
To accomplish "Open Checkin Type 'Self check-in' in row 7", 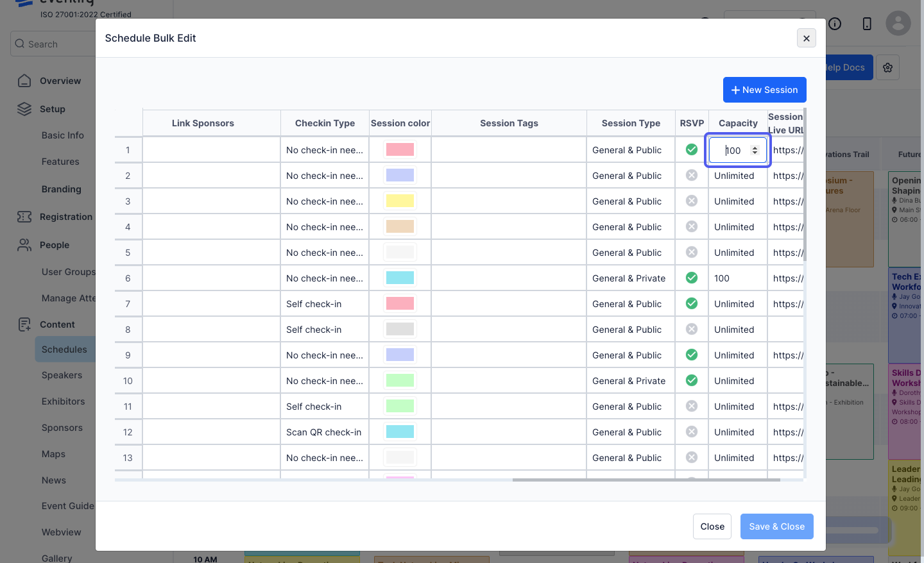I will tap(325, 304).
